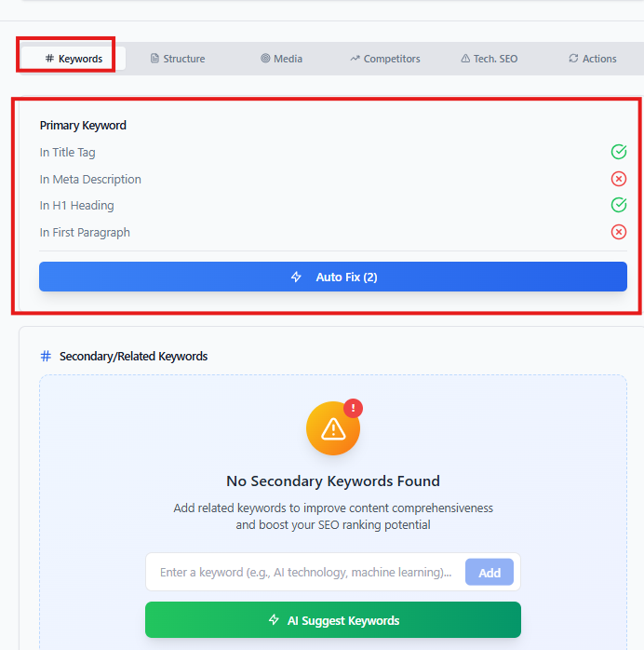Image resolution: width=644 pixels, height=650 pixels.
Task: Open the Tech. SEO tab
Action: [x=489, y=59]
